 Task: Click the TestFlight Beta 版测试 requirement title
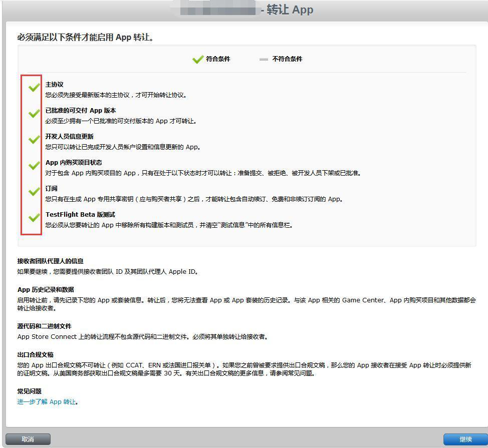80,214
